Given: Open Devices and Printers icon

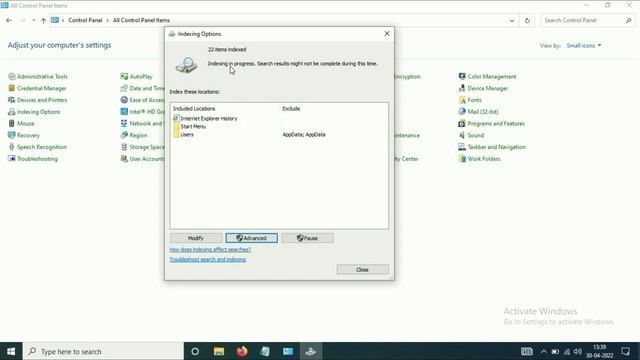Looking at the screenshot, I should pyautogui.click(x=11, y=100).
